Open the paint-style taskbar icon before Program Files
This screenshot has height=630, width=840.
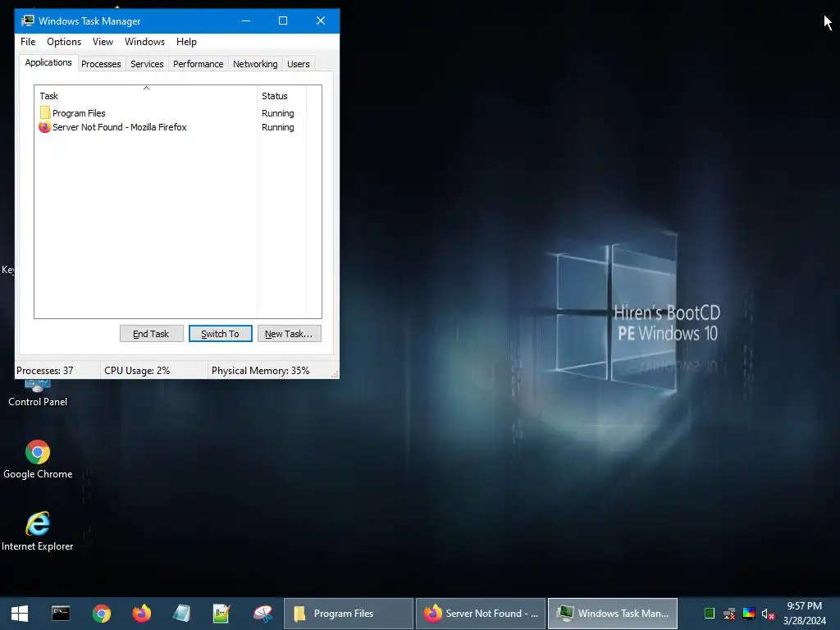click(262, 614)
